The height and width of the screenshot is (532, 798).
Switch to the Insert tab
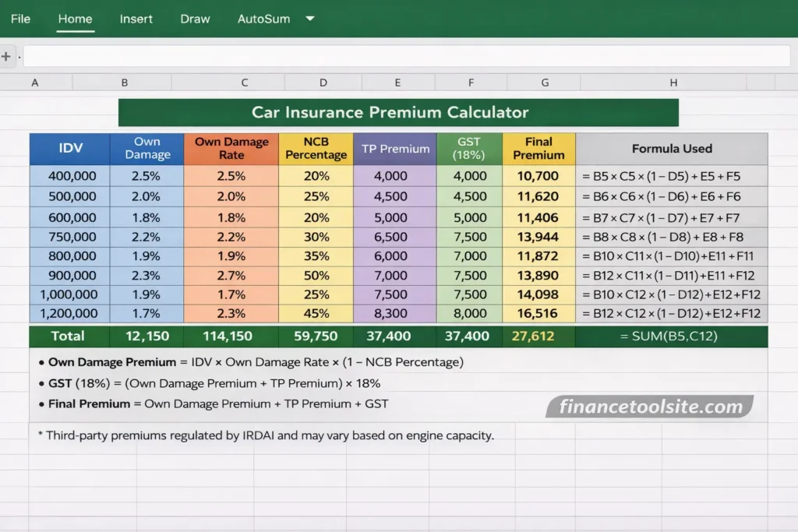(136, 19)
